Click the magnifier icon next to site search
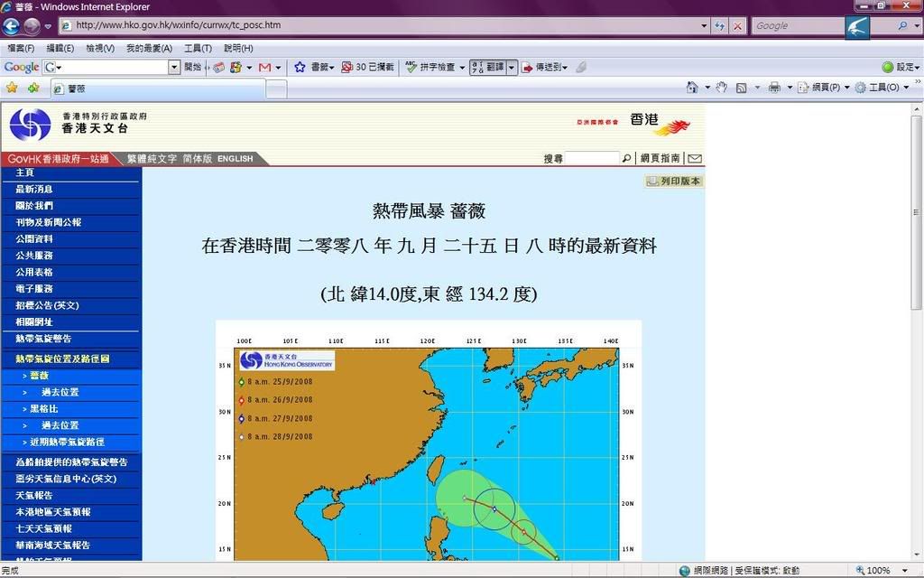Screen dimensions: 924x578 click(x=626, y=158)
